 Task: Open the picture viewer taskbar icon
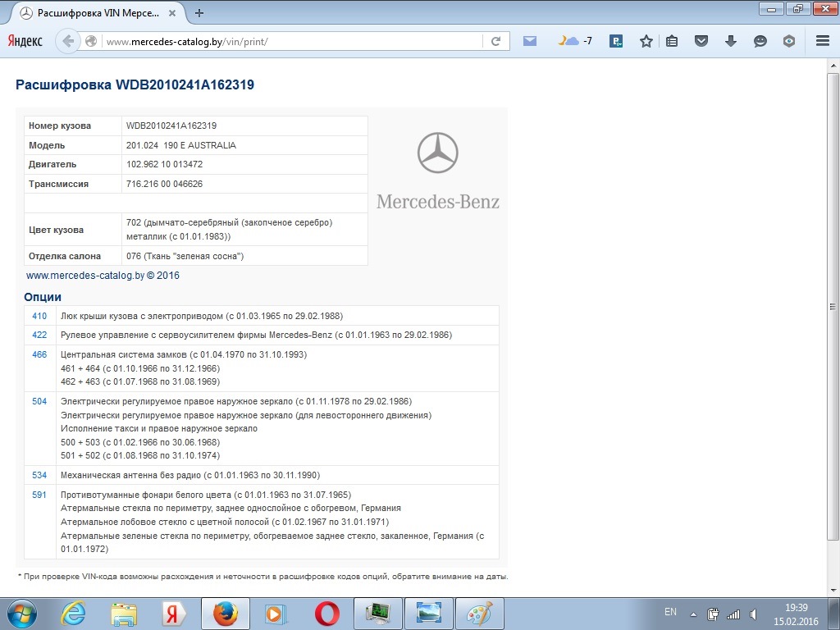(x=428, y=614)
